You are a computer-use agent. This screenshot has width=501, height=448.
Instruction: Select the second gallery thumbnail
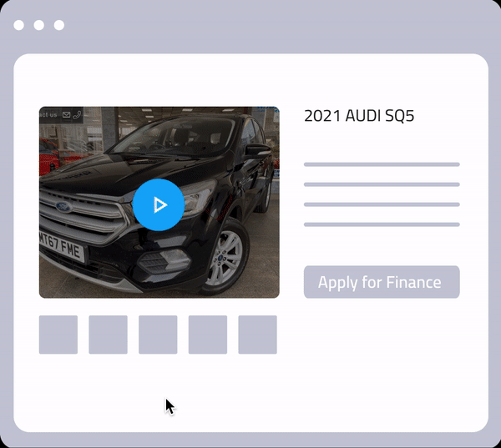(x=108, y=335)
